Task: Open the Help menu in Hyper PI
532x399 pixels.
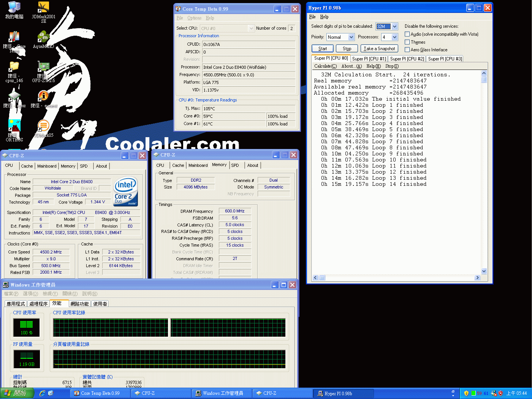Action: coord(324,17)
